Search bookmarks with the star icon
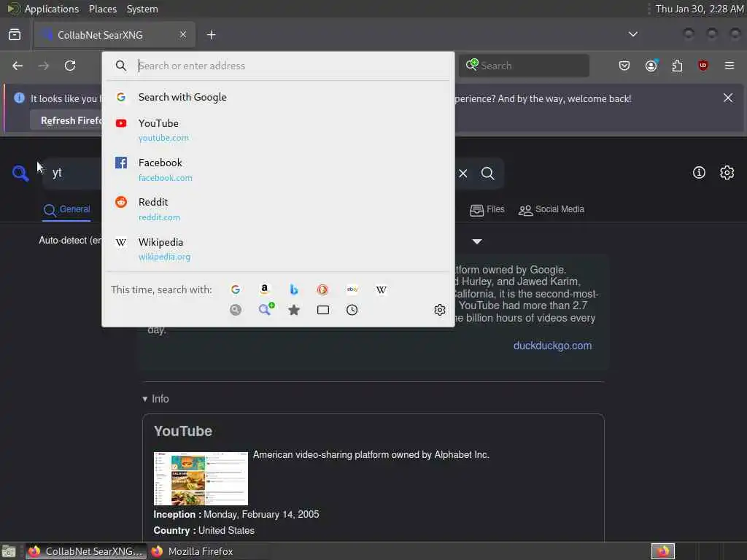The height and width of the screenshot is (560, 747). tap(294, 310)
